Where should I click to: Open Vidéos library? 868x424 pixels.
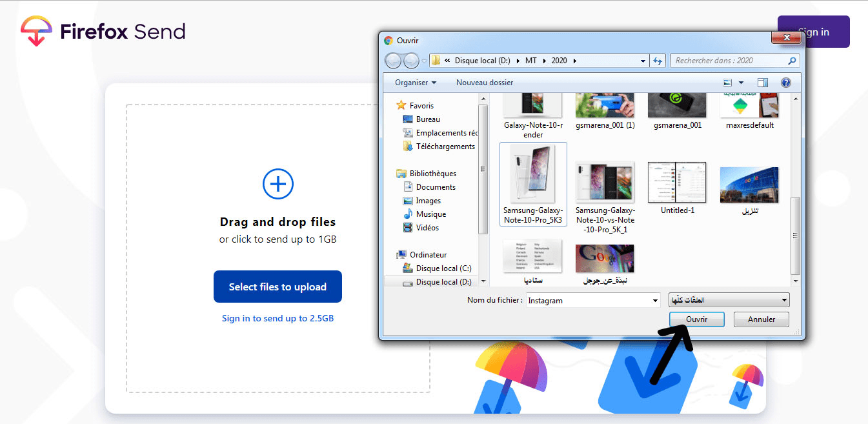pos(421,228)
